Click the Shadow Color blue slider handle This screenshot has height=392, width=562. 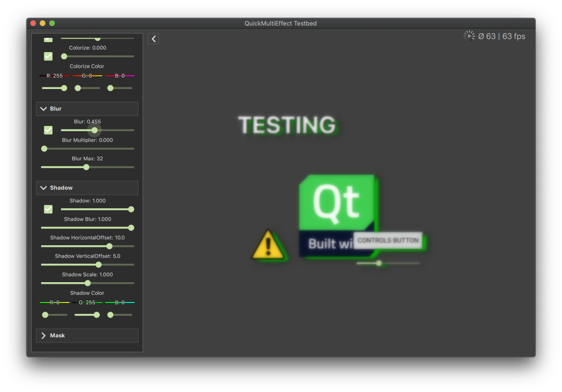110,314
